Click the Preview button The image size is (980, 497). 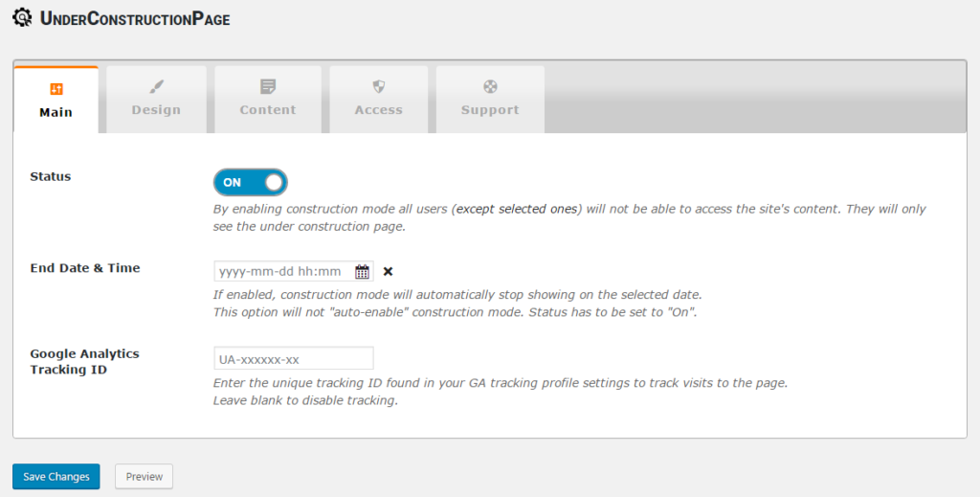click(144, 476)
